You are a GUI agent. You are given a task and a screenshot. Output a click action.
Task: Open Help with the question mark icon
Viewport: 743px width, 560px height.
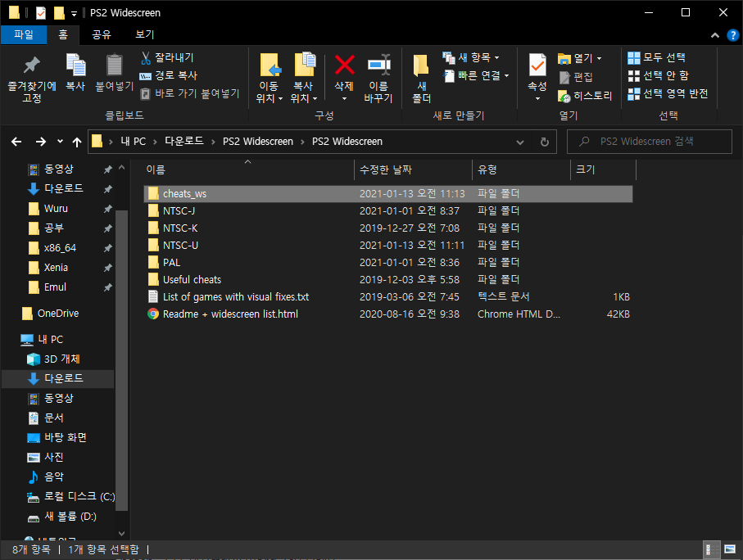732,35
